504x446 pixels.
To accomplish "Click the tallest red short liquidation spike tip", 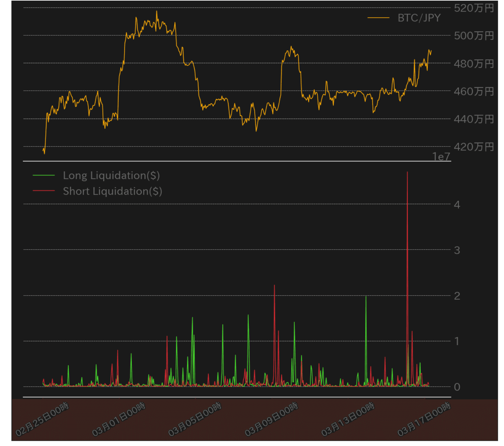I will (407, 173).
